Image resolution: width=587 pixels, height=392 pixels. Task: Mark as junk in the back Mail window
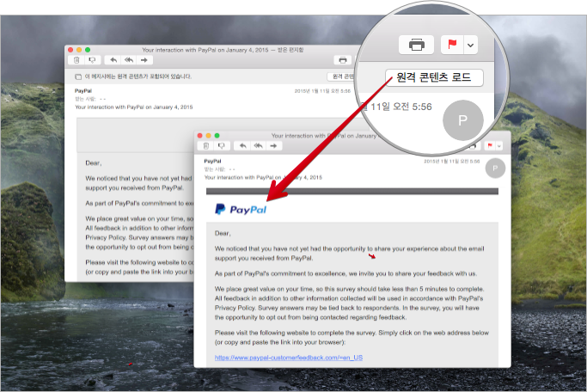click(92, 60)
